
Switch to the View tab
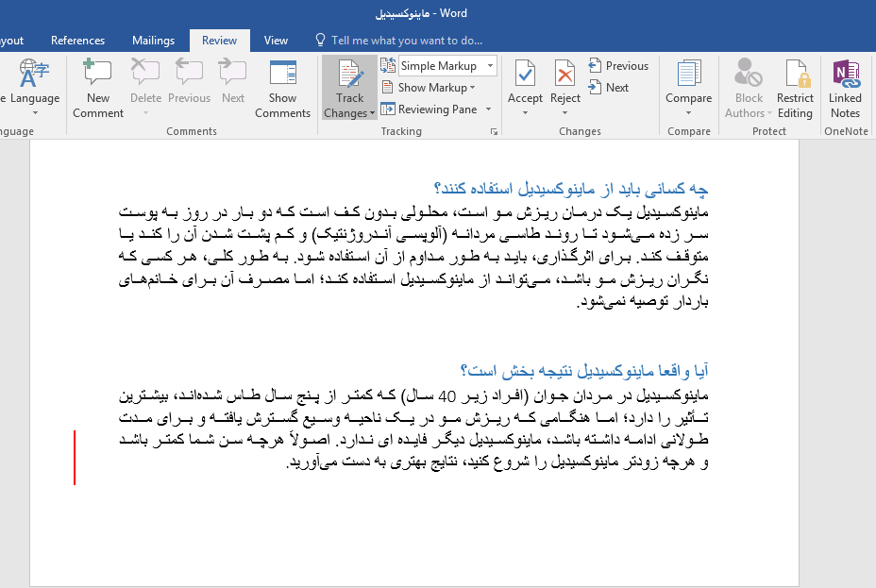(x=276, y=41)
